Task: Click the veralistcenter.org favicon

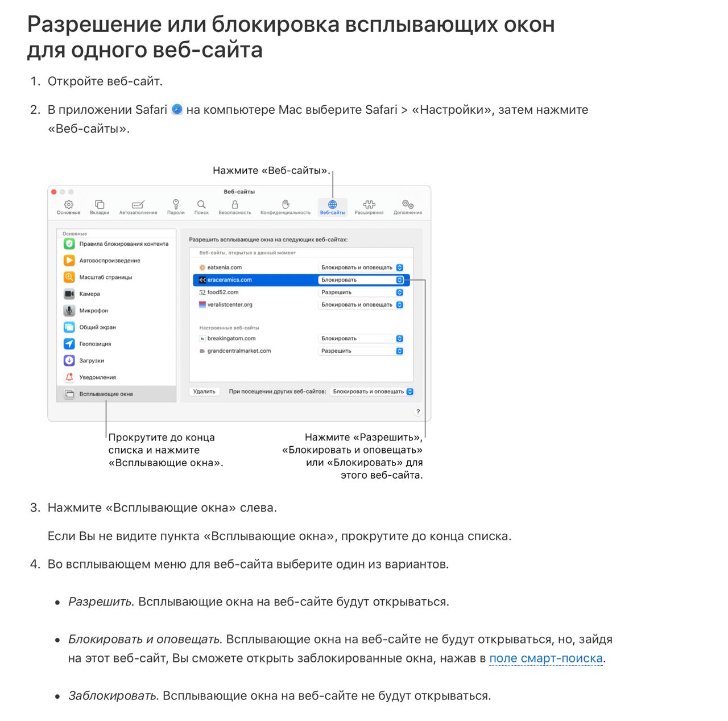Action: point(202,305)
